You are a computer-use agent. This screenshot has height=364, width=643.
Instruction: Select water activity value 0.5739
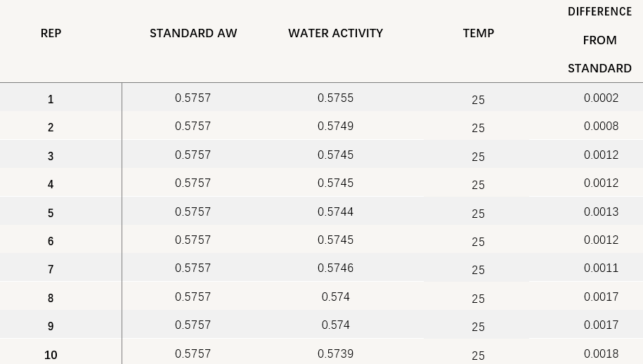tap(335, 353)
